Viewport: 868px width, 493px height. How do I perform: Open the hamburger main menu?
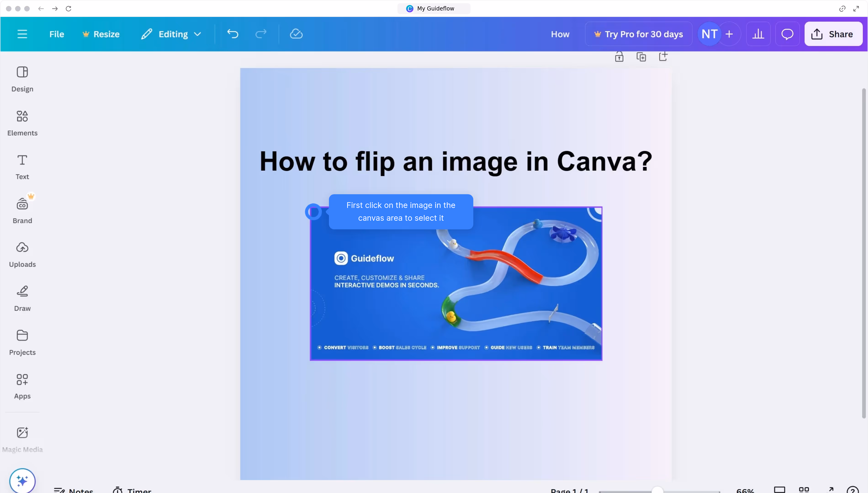coord(22,34)
